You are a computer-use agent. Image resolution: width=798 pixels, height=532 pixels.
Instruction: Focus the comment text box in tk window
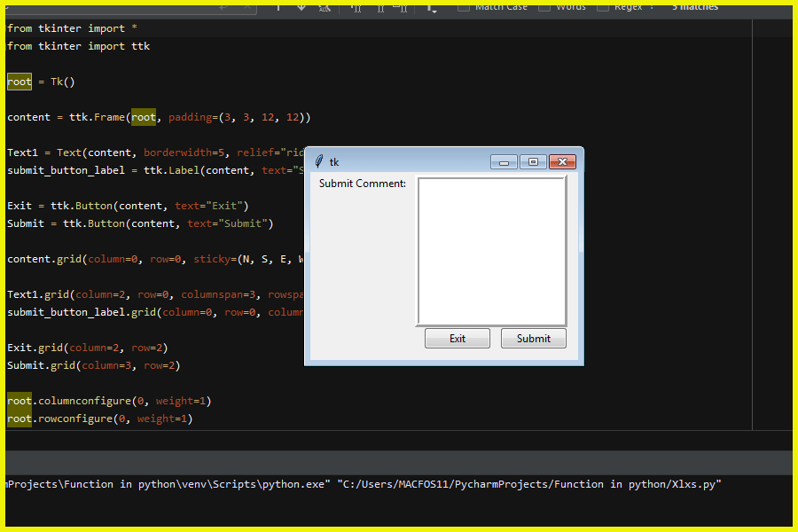coord(491,250)
